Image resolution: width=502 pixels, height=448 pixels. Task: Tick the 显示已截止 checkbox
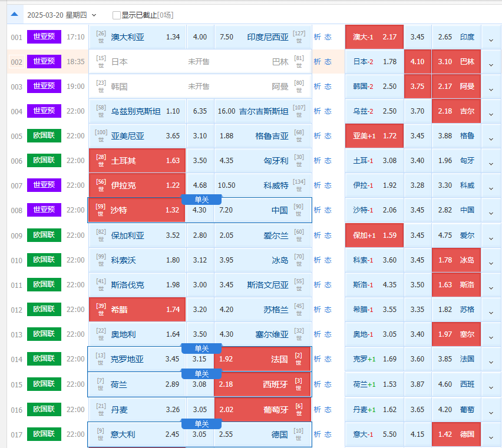coord(117,15)
